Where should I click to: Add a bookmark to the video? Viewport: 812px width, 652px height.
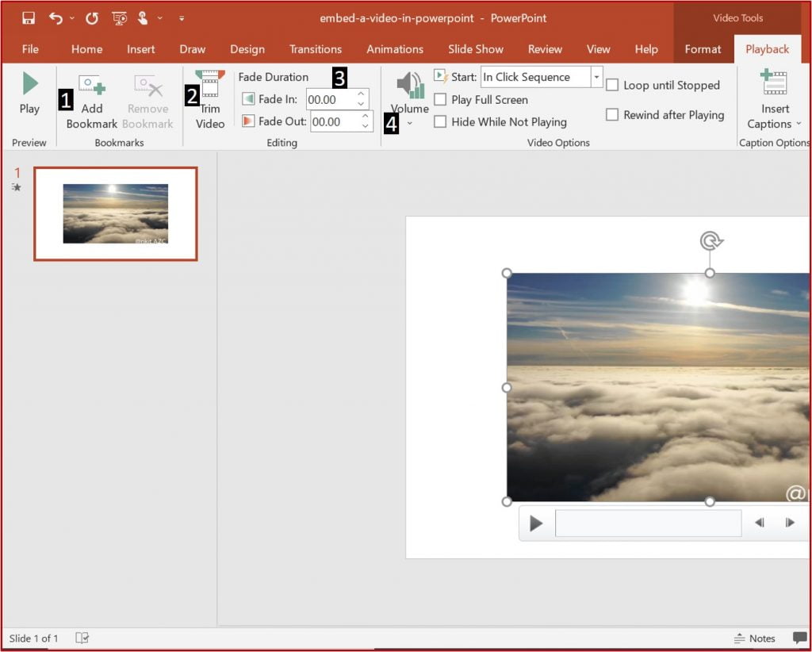coord(92,102)
